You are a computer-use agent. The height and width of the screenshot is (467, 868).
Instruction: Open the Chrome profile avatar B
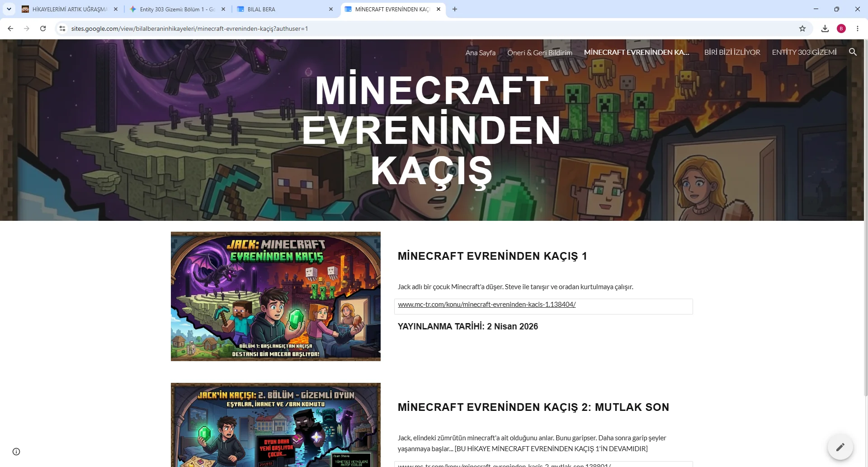point(841,29)
